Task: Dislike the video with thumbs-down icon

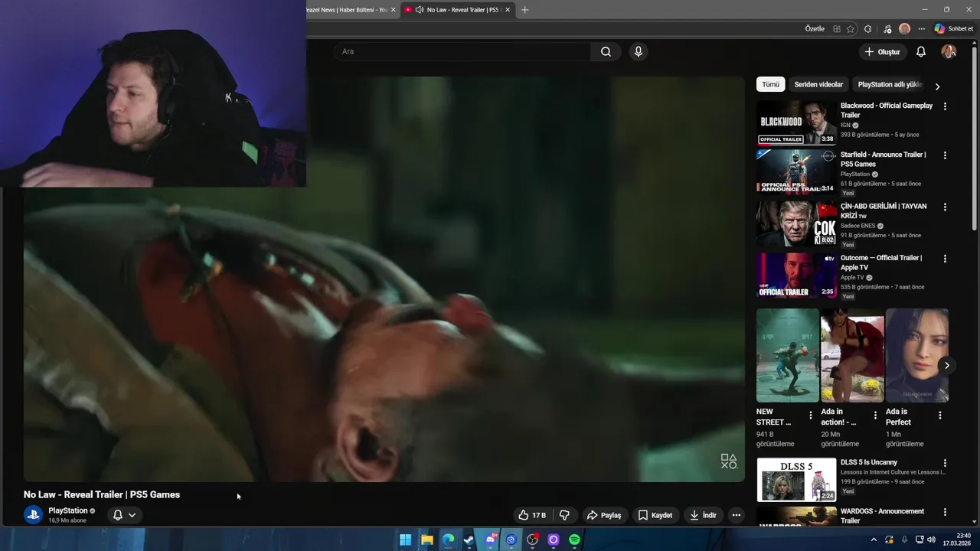Action: point(564,515)
